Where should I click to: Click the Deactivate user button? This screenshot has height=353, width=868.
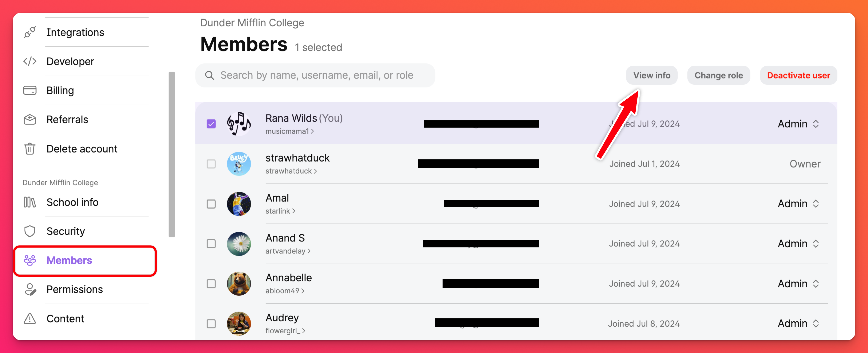[x=798, y=75]
